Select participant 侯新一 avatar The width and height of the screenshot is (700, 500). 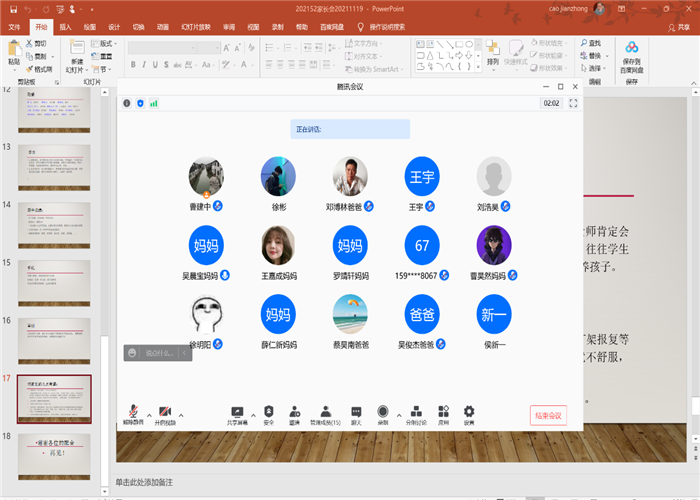click(x=494, y=314)
